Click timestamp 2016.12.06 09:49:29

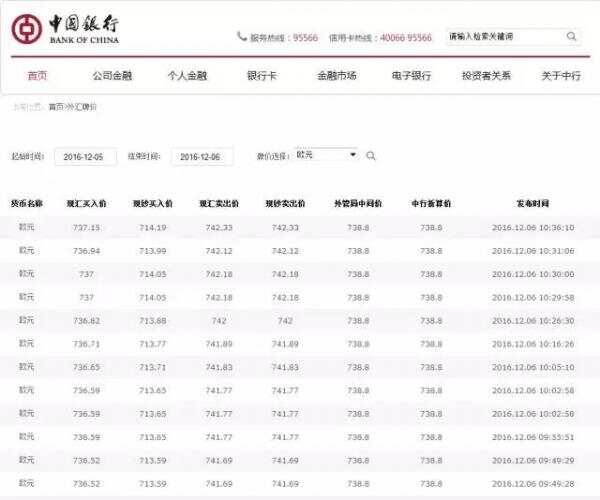point(533,460)
